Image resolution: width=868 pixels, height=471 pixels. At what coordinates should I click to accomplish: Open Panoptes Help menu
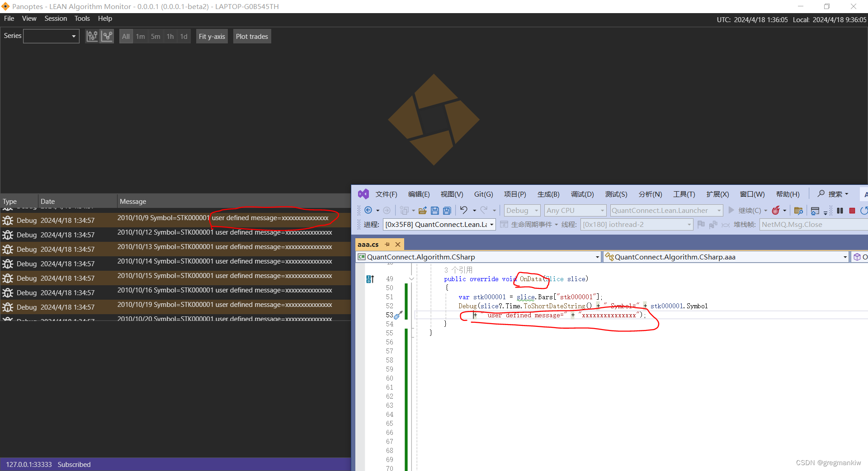pos(105,19)
